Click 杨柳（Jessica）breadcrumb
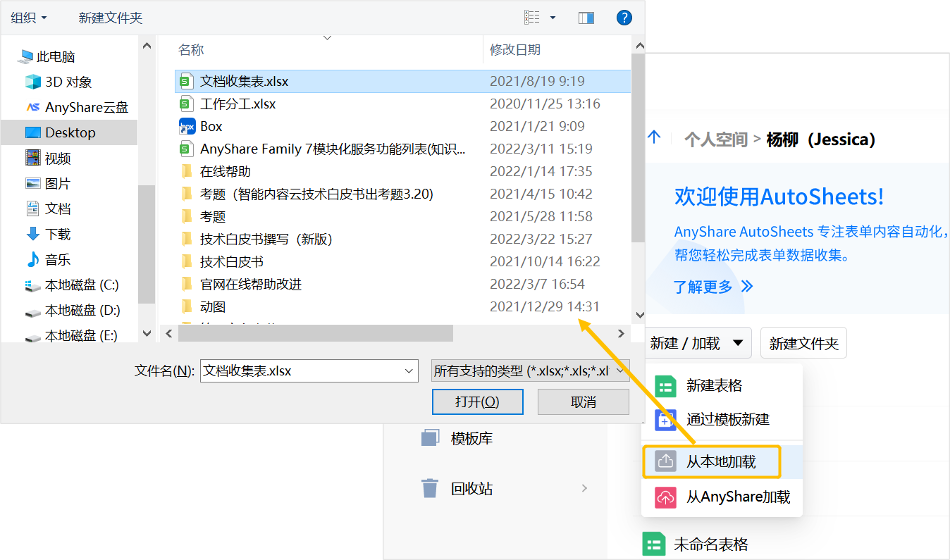 click(x=821, y=139)
